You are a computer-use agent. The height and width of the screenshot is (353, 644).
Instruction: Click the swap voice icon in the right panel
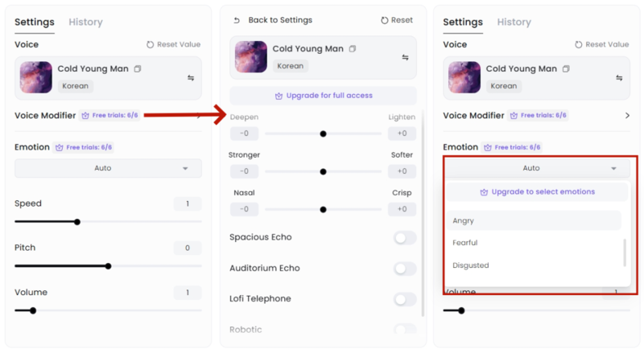619,77
